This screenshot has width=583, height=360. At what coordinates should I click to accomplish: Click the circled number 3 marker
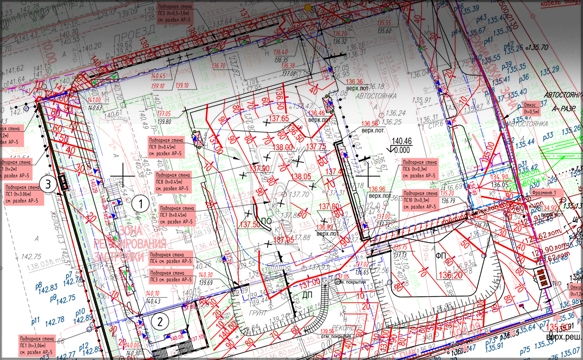pos(48,184)
